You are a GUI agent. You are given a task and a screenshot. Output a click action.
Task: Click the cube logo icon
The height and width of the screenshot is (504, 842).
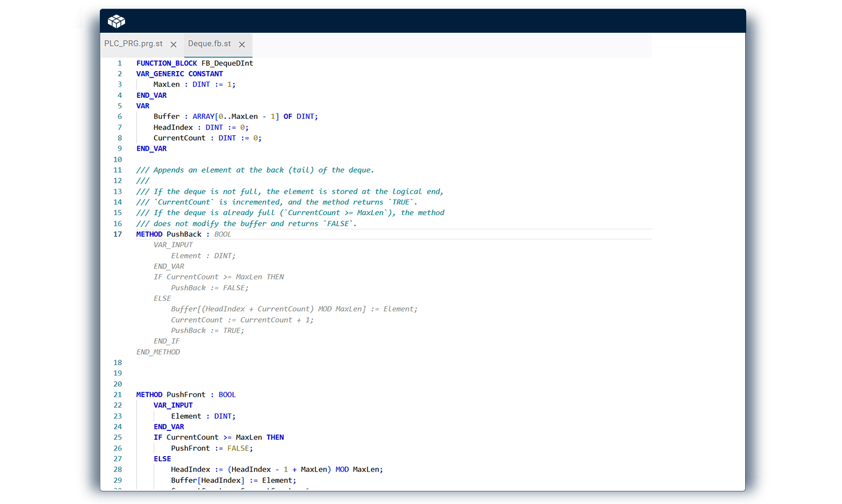[x=116, y=21]
